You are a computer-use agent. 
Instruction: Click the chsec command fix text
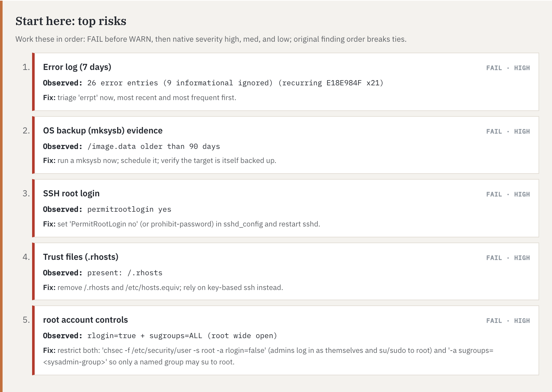click(268, 356)
